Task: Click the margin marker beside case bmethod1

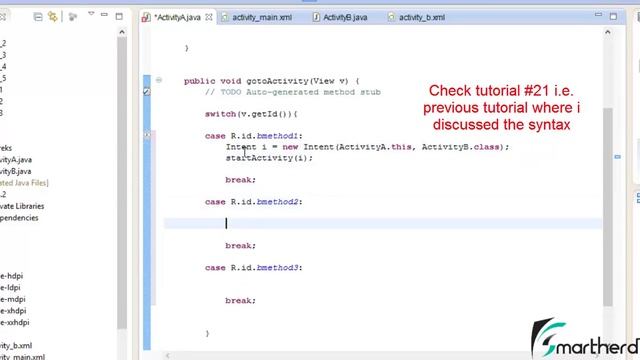Action: pos(147,135)
